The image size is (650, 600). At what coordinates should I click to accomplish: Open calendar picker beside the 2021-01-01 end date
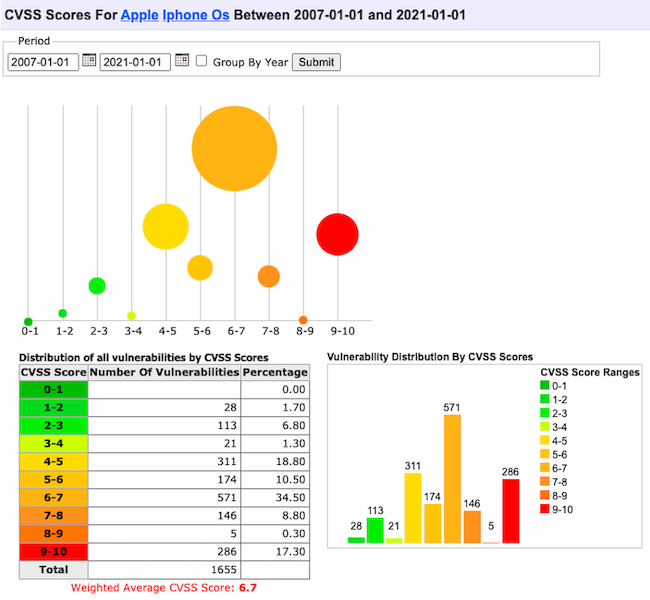tap(181, 61)
